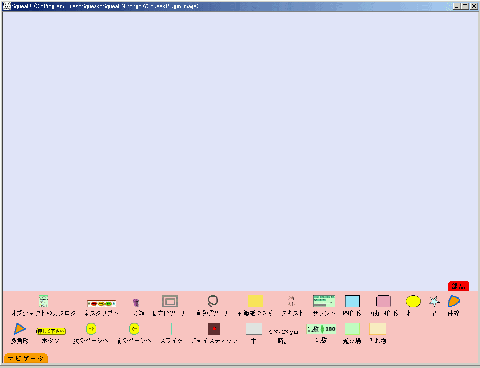Select the pink rounded rectangle shape

pyautogui.click(x=383, y=301)
